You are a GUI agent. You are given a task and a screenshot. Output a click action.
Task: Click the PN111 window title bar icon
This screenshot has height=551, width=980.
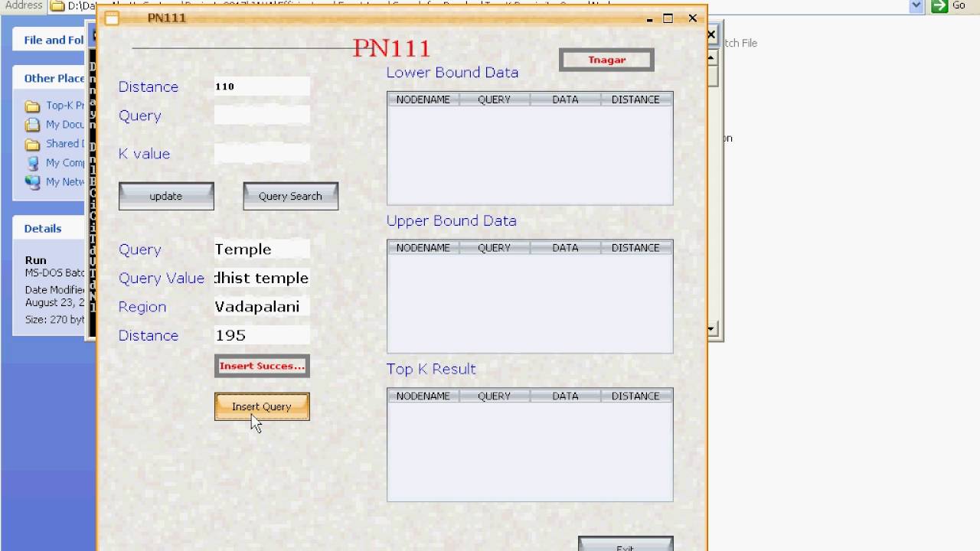pos(112,18)
